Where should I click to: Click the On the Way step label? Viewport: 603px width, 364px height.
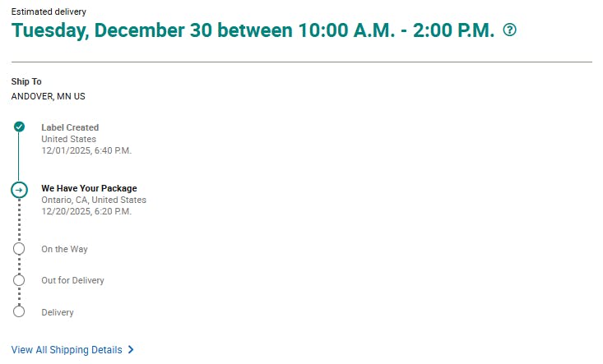[64, 249]
